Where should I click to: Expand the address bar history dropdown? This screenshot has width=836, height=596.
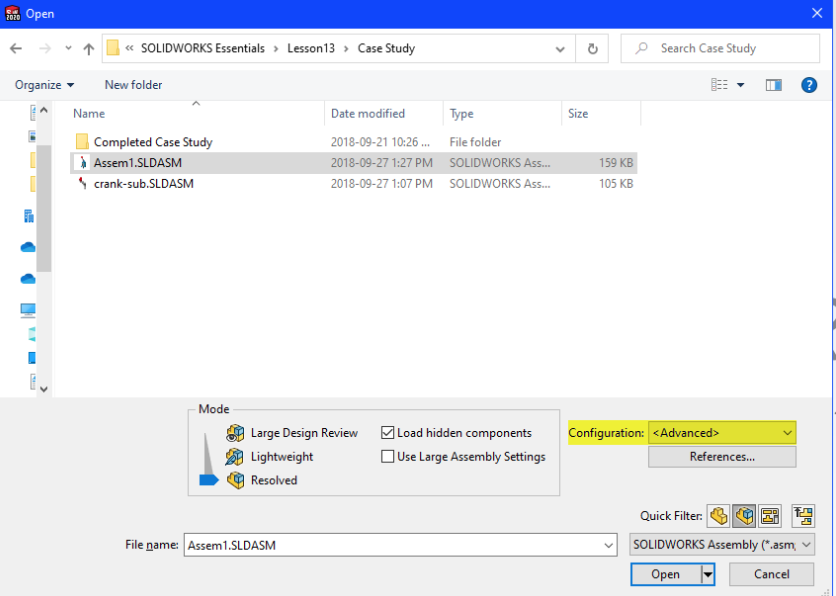pyautogui.click(x=560, y=49)
